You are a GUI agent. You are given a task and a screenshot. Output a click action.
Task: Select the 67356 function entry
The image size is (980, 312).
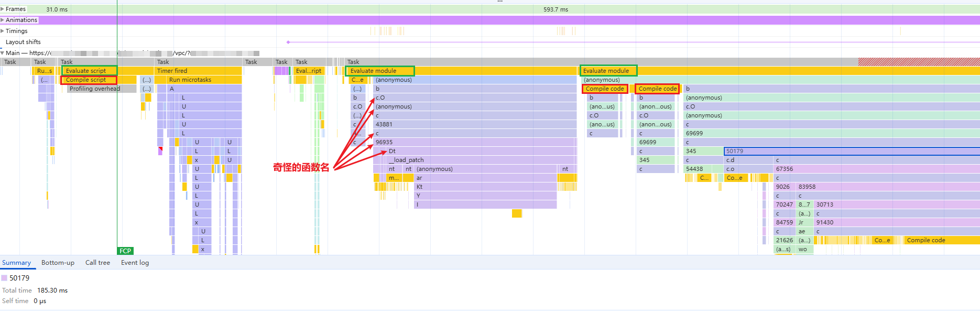pos(877,169)
